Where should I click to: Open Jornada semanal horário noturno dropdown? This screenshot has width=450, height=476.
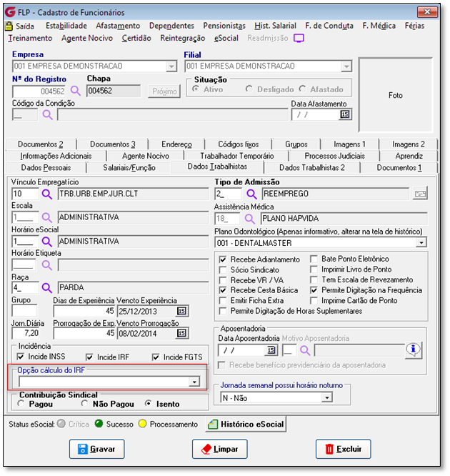(x=327, y=397)
